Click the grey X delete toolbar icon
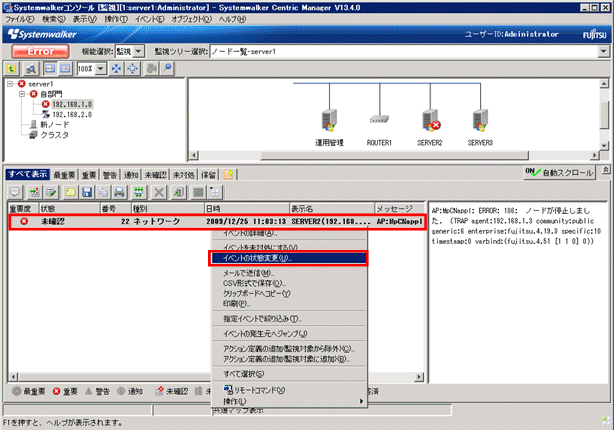The width and height of the screenshot is (614, 430). click(x=159, y=192)
